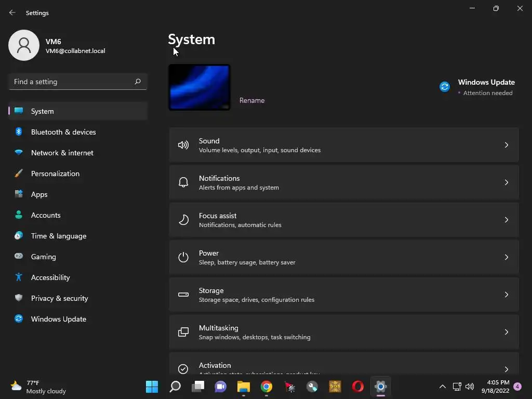
Task: Open Multitasking settings
Action: (x=344, y=332)
